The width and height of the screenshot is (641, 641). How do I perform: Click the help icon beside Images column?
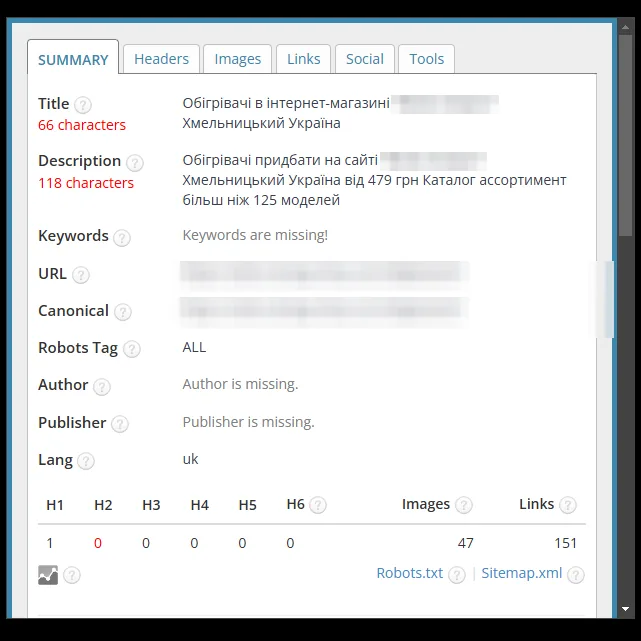[x=464, y=505]
